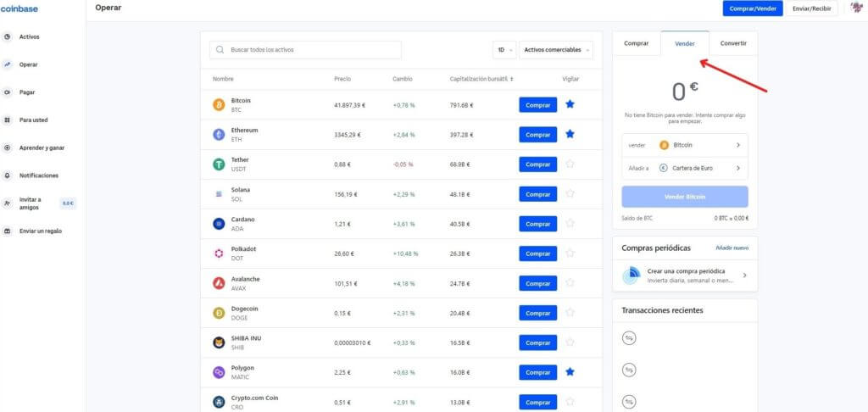Viewport: 868px width, 412px height.
Task: Open the Invitar a amigos icon
Action: pos(7,203)
